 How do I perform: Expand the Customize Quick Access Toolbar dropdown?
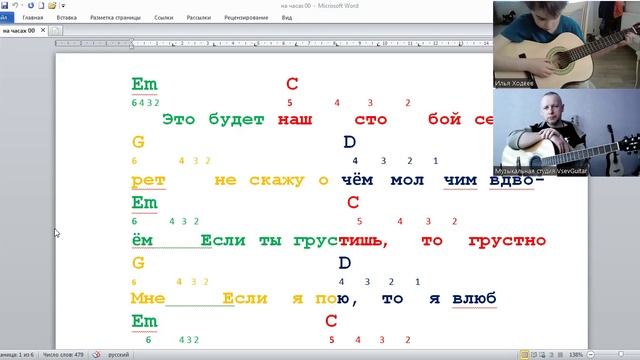click(x=63, y=6)
